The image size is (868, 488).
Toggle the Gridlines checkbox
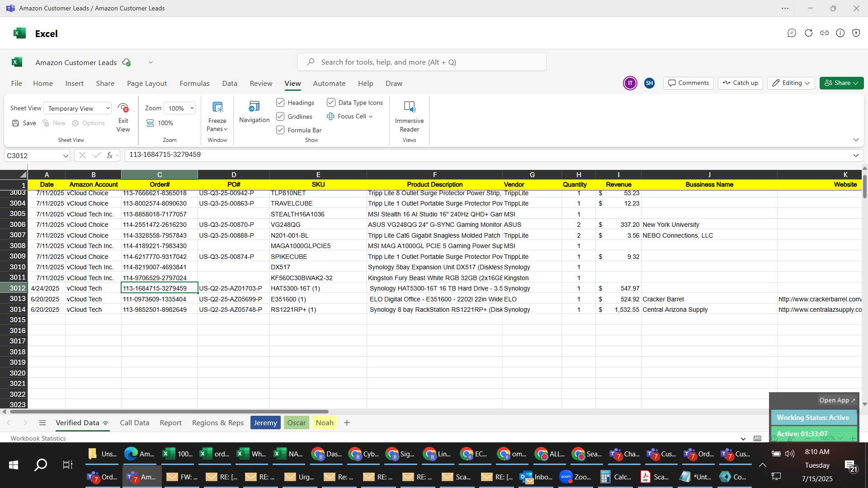tap(280, 117)
